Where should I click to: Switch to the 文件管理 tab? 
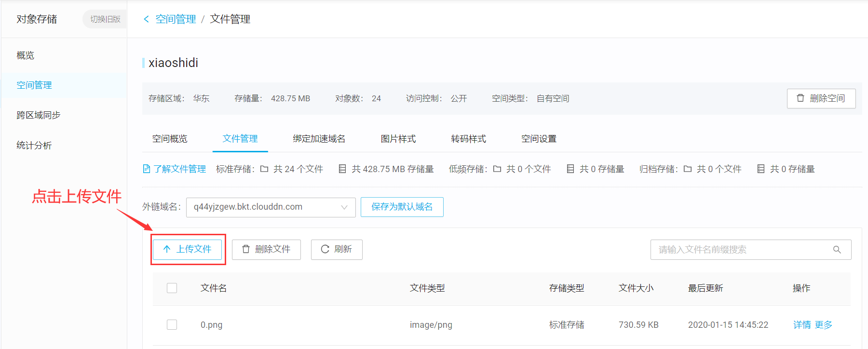coord(240,139)
